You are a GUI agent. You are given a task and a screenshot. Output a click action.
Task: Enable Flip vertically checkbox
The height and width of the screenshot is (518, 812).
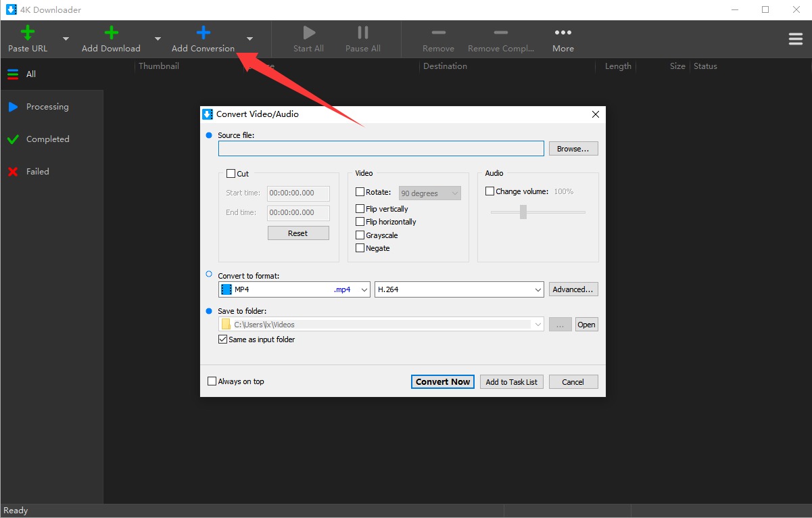pos(360,209)
